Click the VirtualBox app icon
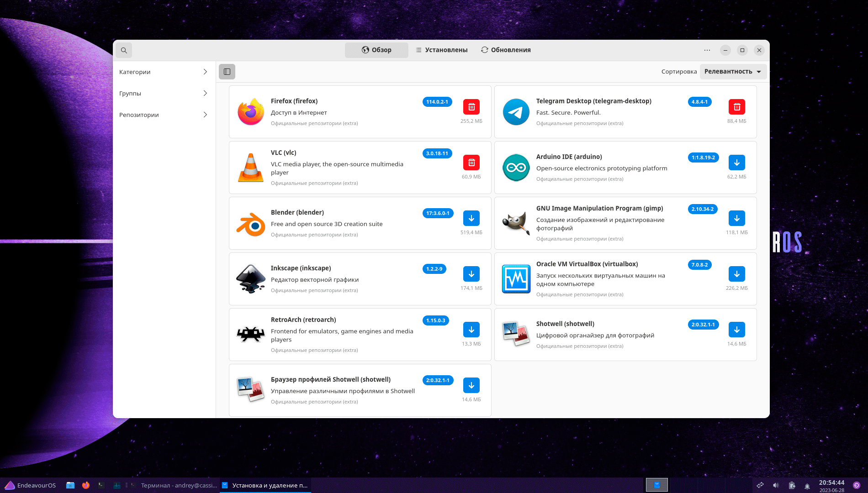The height and width of the screenshot is (493, 868). pyautogui.click(x=516, y=279)
